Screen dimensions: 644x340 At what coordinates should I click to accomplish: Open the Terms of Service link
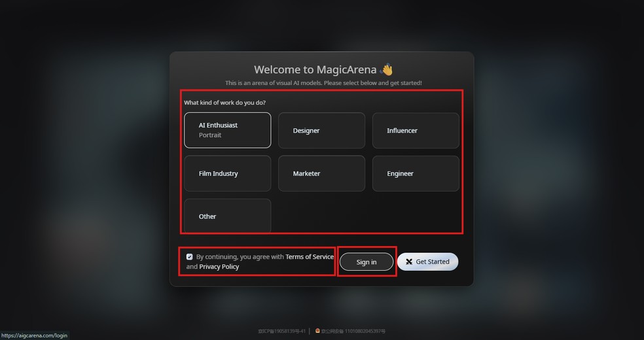tap(310, 257)
